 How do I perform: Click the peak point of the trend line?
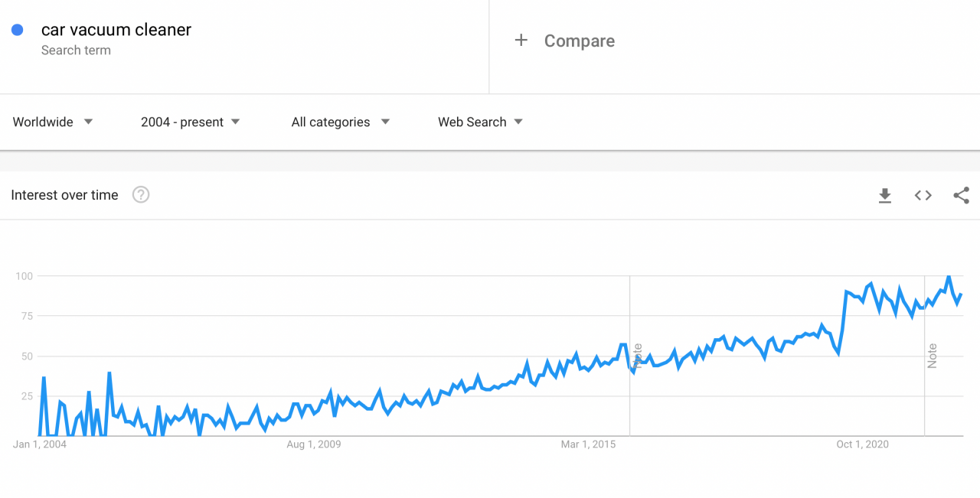point(948,275)
